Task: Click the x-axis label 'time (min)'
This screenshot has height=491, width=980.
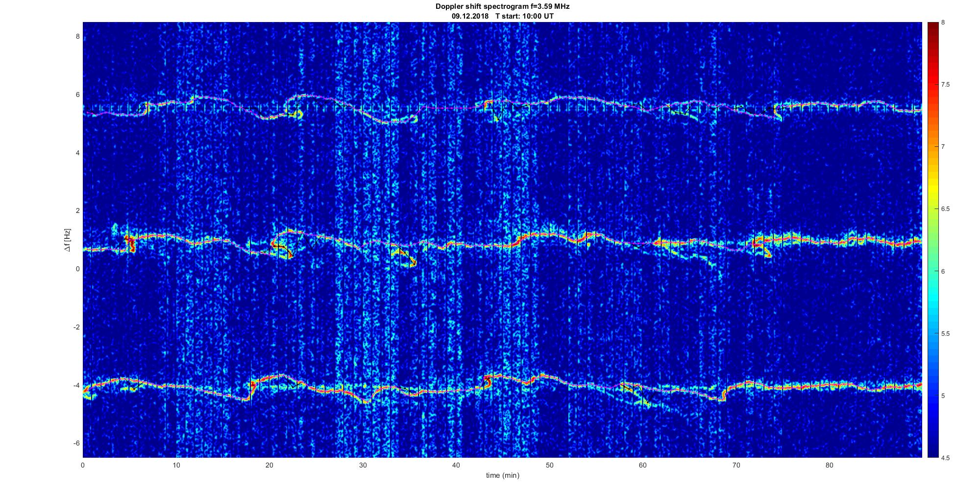Action: pos(503,475)
